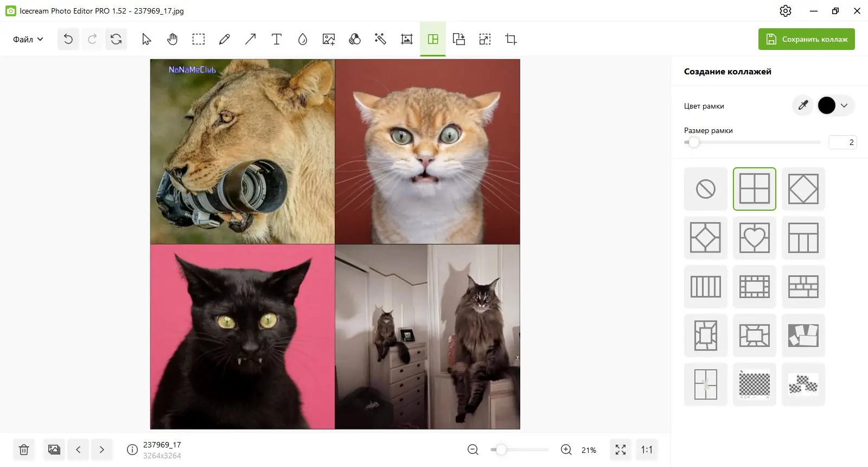Image resolution: width=868 pixels, height=467 pixels.
Task: Go to the previous image
Action: coord(78,450)
